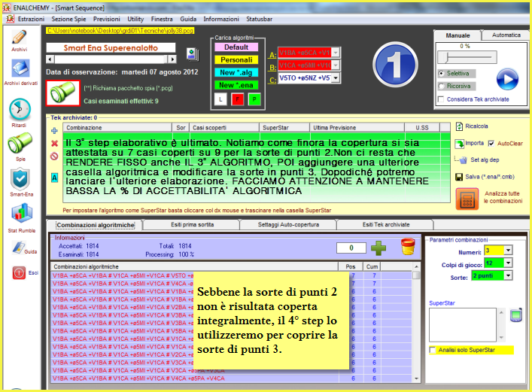Click down arrow of combinations list scrollbar

pyautogui.click(x=416, y=378)
